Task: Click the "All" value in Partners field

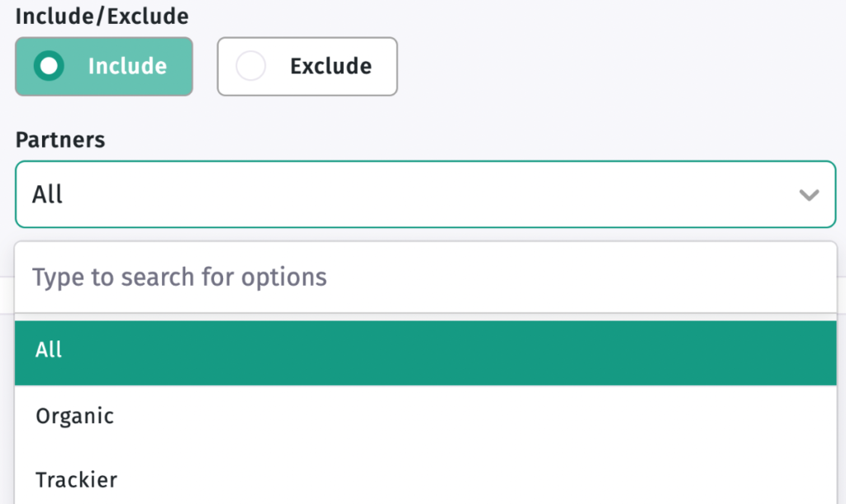Action: coord(48,195)
